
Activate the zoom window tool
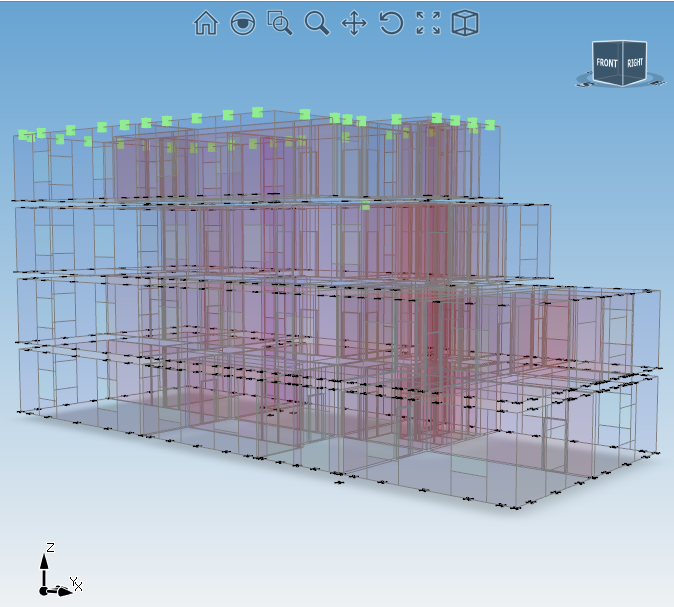click(x=280, y=23)
